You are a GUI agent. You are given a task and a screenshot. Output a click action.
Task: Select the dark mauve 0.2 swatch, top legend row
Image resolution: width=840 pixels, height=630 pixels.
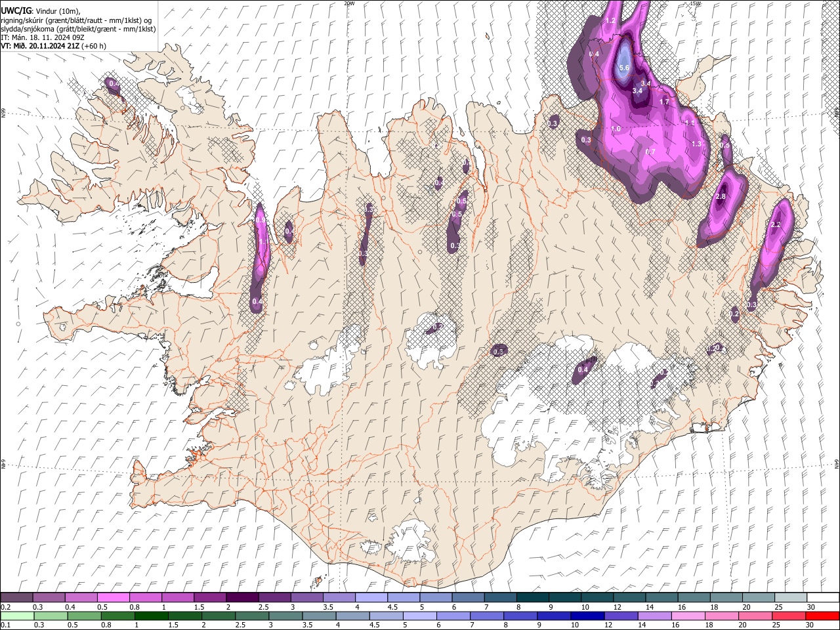tap(16, 598)
